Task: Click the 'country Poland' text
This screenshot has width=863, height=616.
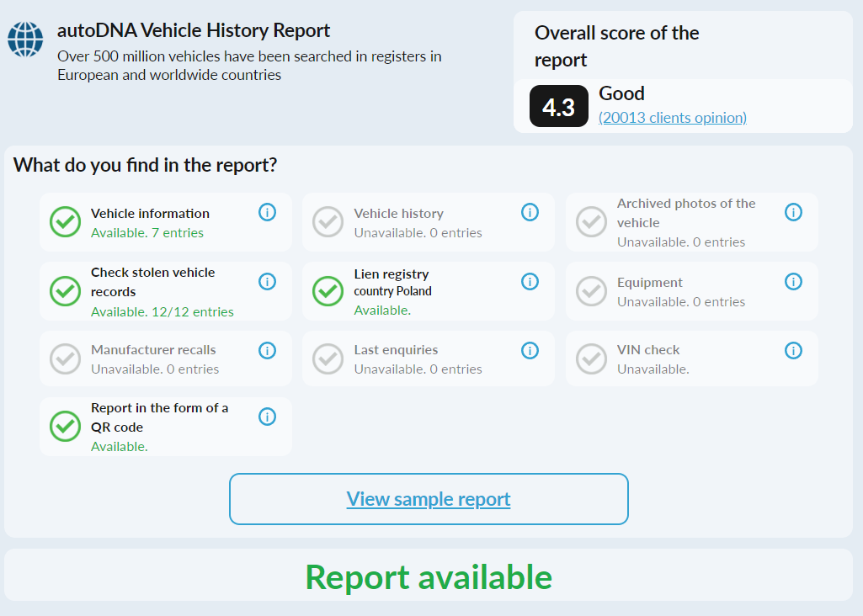Action: [x=392, y=291]
